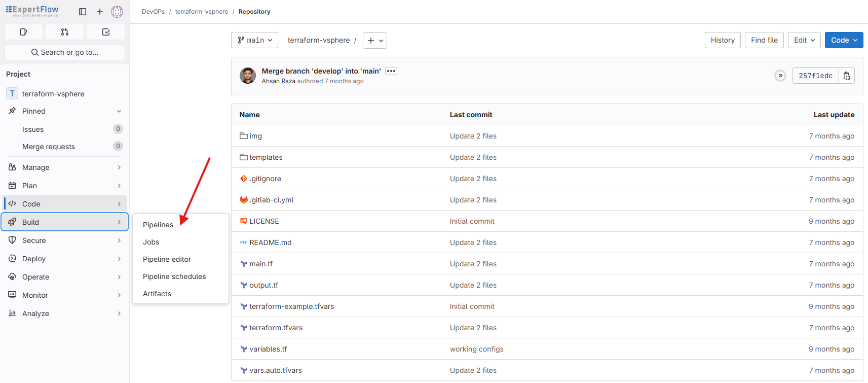868x383 pixels.
Task: Copy commit SHA with clipboard icon
Action: click(x=847, y=76)
